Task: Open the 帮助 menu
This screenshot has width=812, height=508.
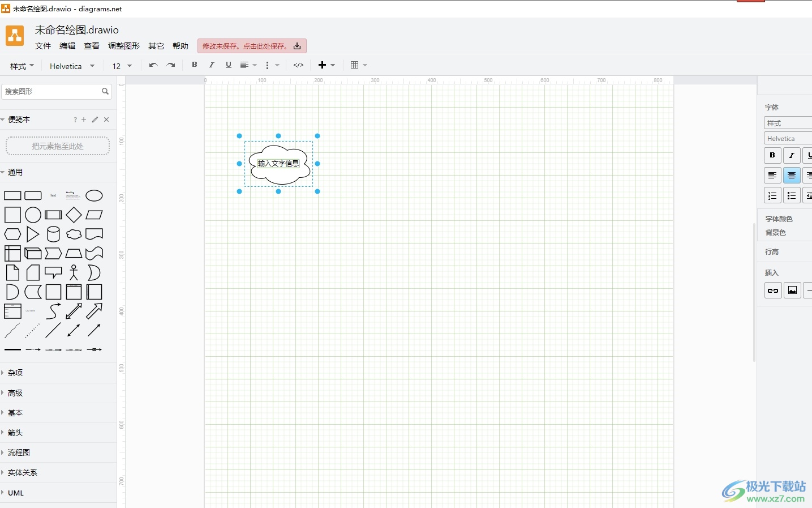Action: click(181, 46)
